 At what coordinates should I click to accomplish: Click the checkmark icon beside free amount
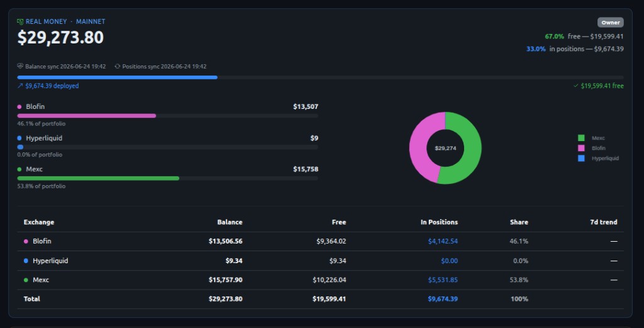[x=576, y=86]
